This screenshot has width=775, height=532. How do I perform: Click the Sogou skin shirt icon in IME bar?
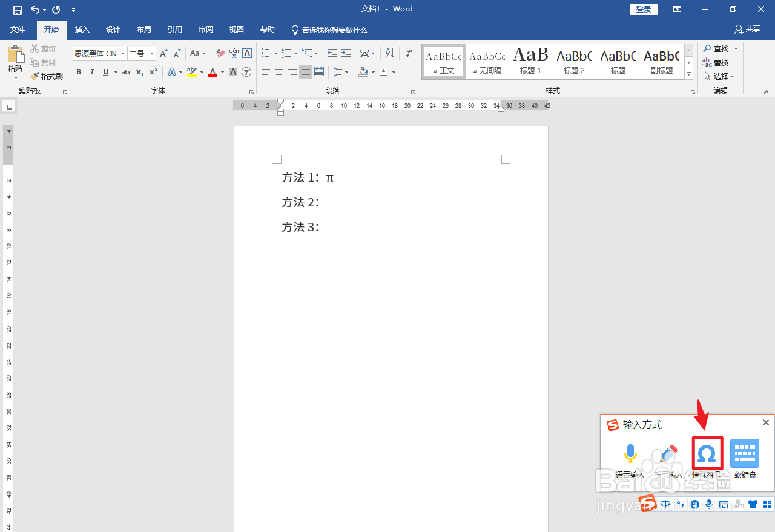pyautogui.click(x=753, y=504)
